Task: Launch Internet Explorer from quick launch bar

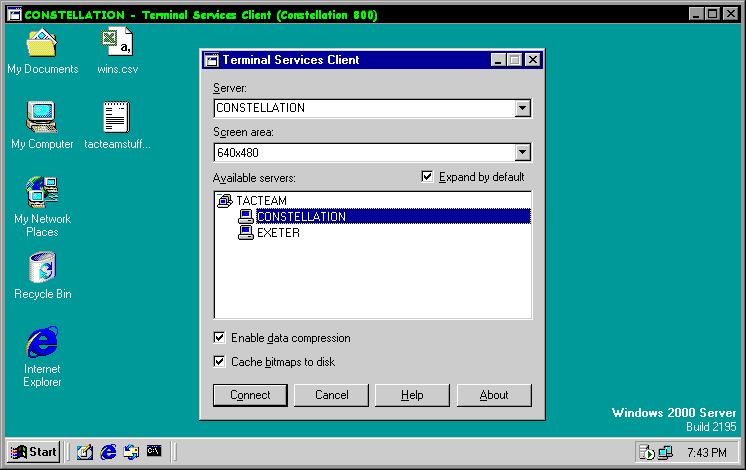Action: [108, 452]
